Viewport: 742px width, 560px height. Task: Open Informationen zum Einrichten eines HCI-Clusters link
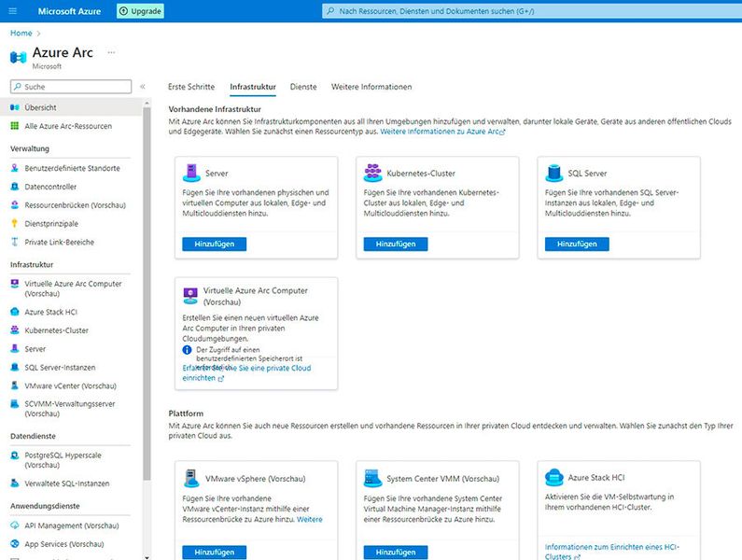(612, 552)
